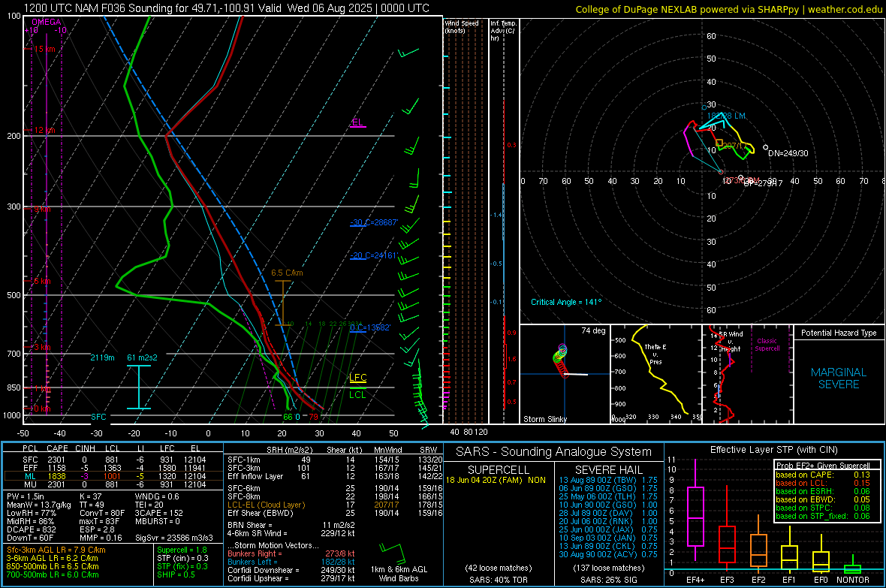Click the magenta 'OMEGA' label

[47, 22]
